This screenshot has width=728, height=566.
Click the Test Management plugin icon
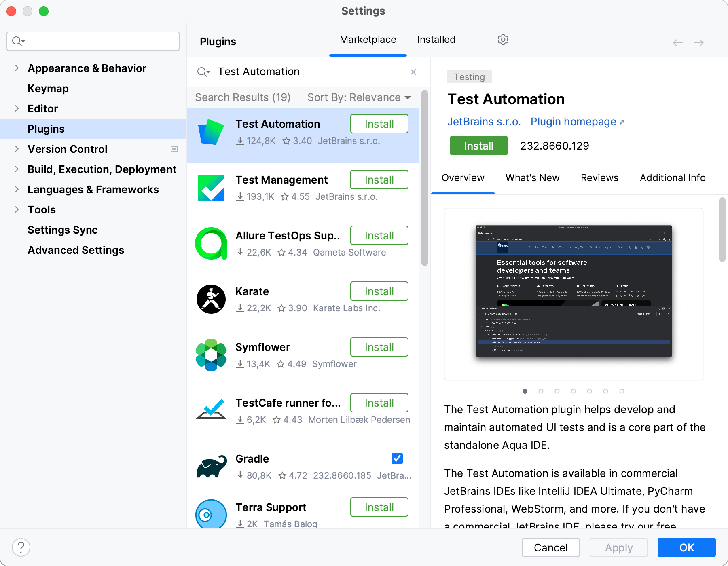[x=211, y=187]
